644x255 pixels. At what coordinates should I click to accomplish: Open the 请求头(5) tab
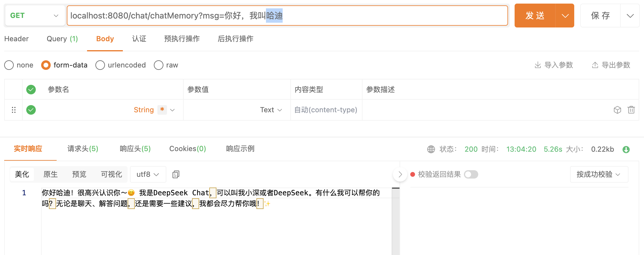pyautogui.click(x=83, y=149)
